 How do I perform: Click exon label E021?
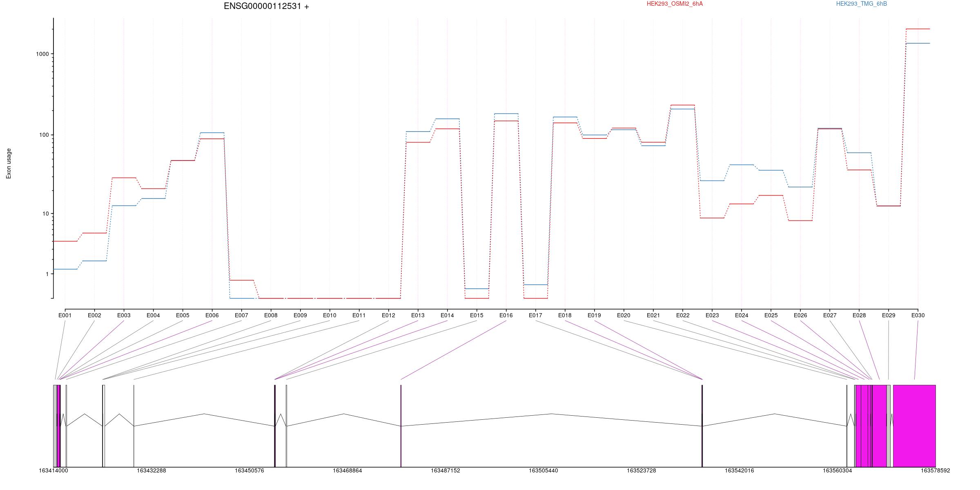click(x=653, y=315)
